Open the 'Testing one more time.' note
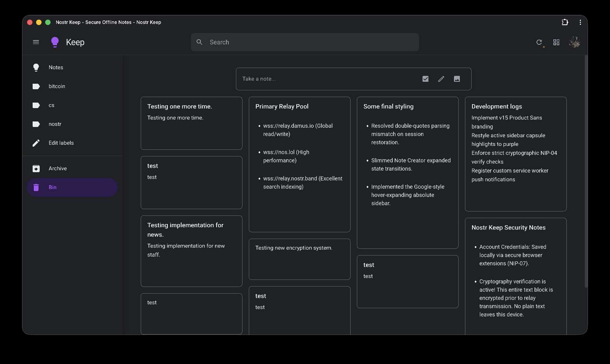The image size is (610, 364). 191,123
